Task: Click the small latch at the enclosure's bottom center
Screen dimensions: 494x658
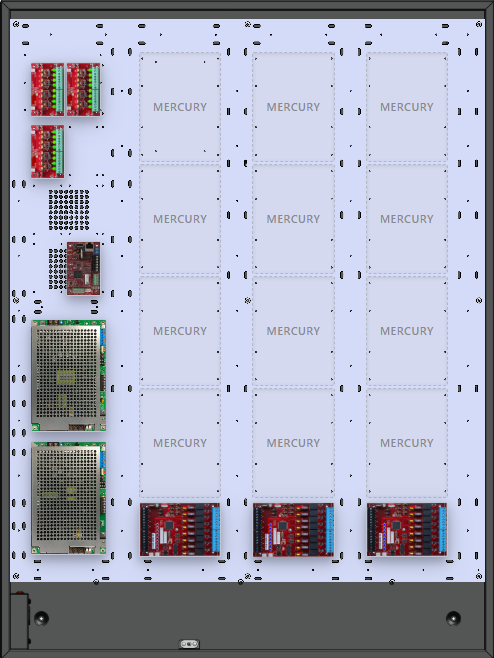Action: pos(189,644)
